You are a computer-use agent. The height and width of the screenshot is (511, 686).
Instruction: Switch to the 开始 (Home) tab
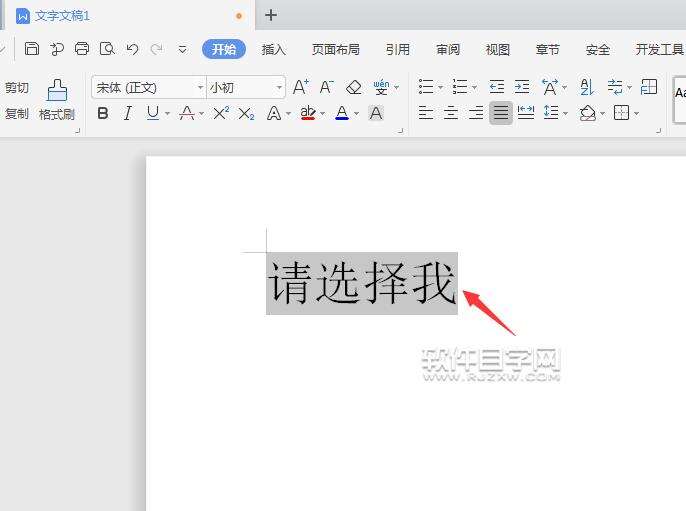click(224, 49)
